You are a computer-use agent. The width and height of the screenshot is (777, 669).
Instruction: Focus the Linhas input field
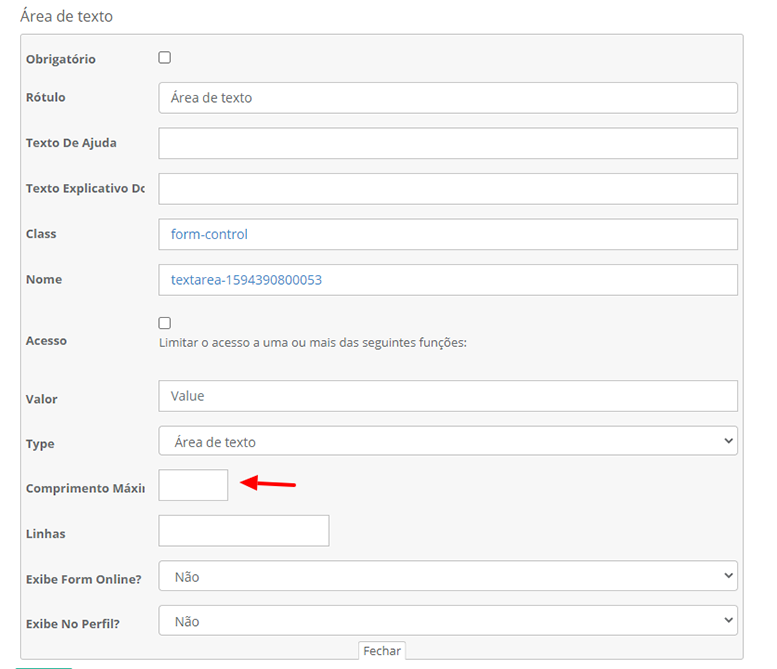[243, 531]
